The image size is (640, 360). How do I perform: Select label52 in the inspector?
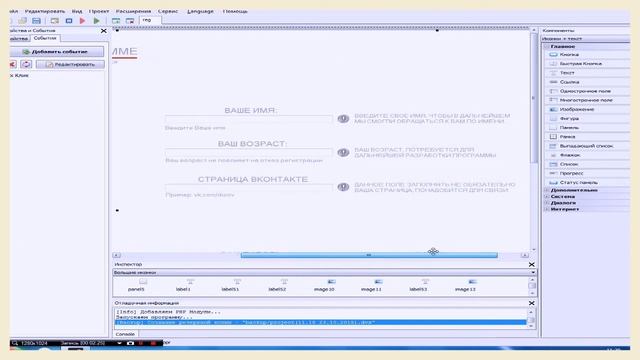click(x=277, y=285)
